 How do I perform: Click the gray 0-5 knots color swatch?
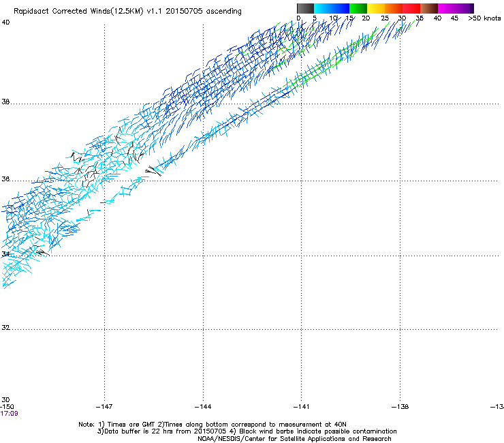(305, 8)
